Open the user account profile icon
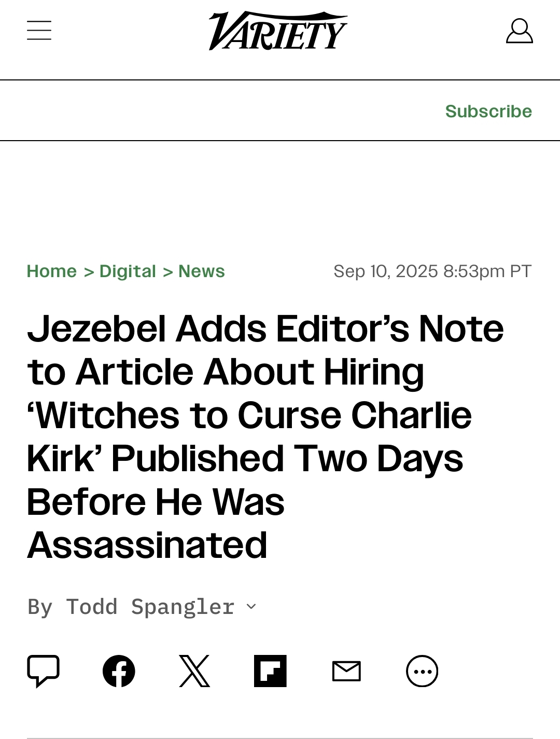The image size is (560, 739). [519, 31]
